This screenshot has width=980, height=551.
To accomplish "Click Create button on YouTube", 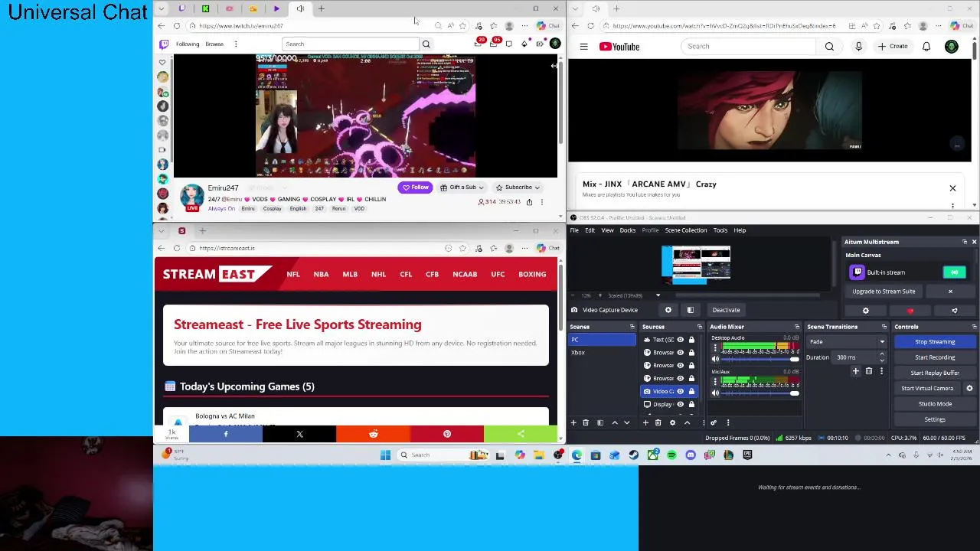I will point(893,47).
